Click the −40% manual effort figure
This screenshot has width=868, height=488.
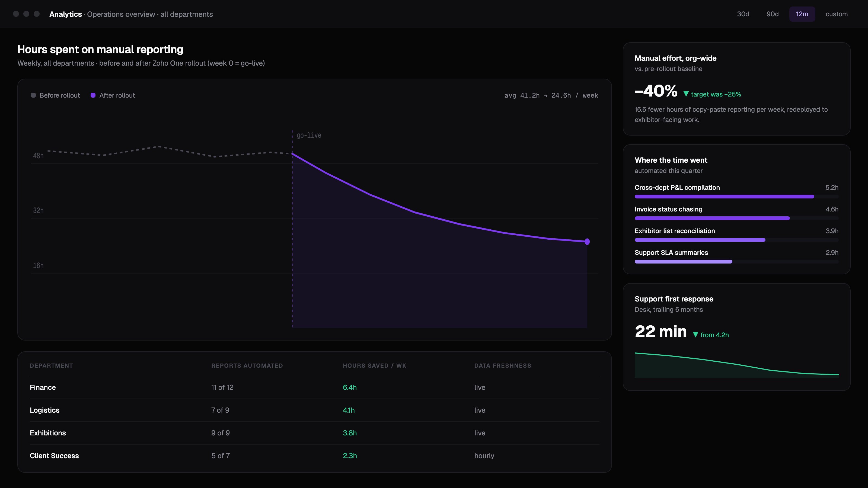(x=656, y=91)
